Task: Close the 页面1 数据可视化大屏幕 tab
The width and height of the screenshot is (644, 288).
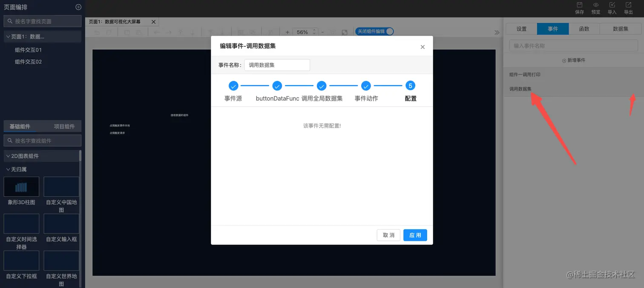Action: pos(154,22)
